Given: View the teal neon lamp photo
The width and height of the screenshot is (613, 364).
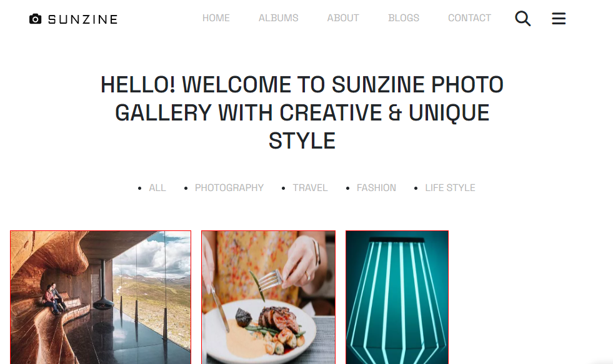Looking at the screenshot, I should tap(397, 297).
